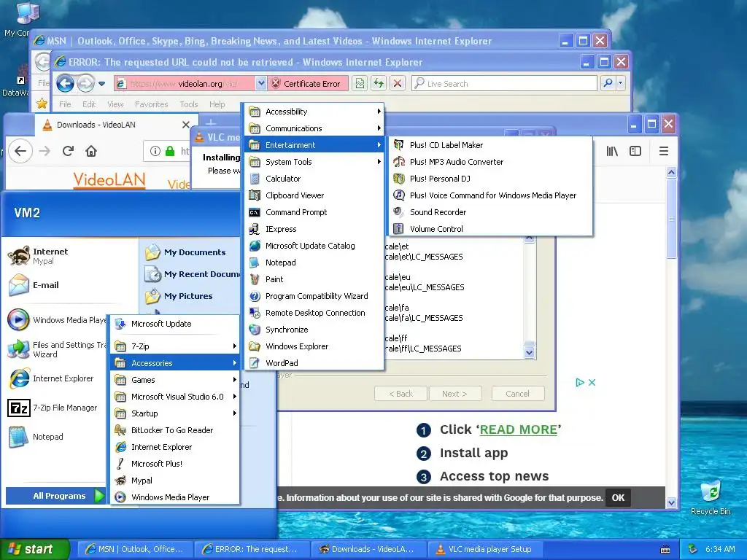Expand Games program folder
The image size is (747, 560).
(174, 379)
